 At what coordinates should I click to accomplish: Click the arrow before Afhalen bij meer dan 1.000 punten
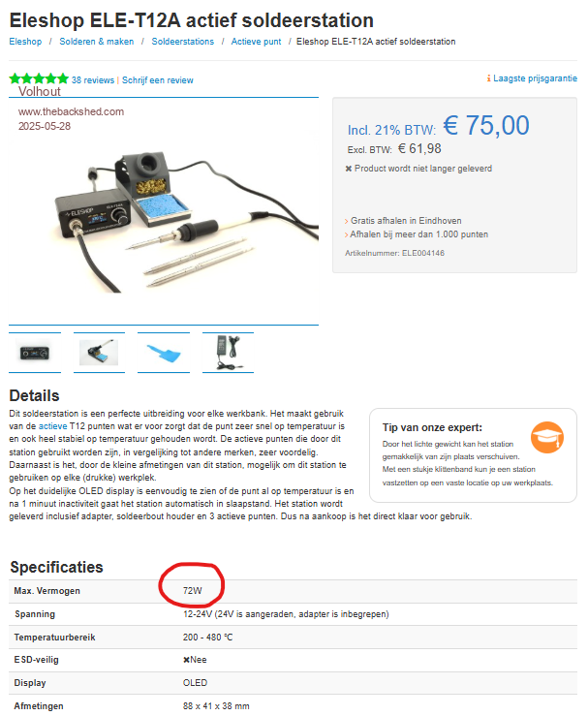pyautogui.click(x=346, y=235)
